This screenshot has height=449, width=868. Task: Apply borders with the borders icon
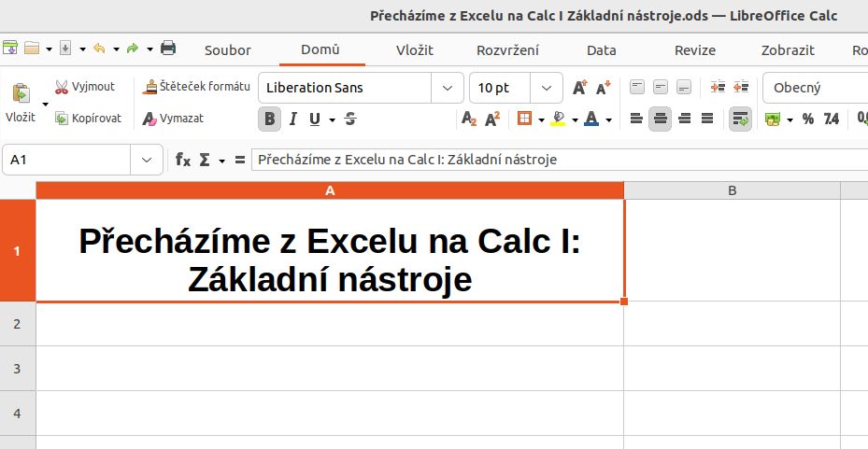click(x=524, y=119)
